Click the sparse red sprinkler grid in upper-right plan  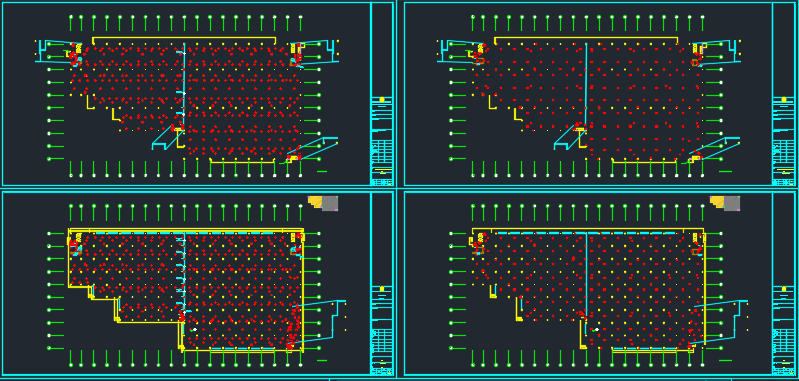(588, 101)
